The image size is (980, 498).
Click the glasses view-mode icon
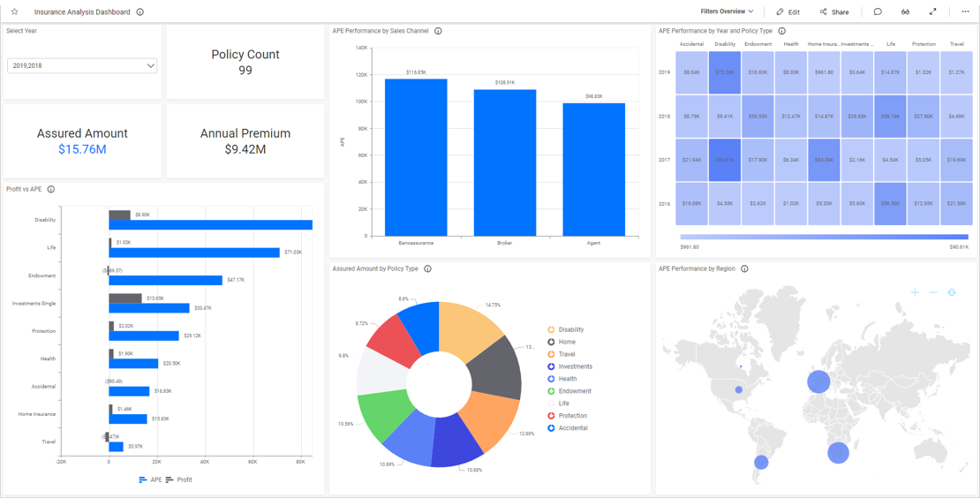click(x=905, y=12)
